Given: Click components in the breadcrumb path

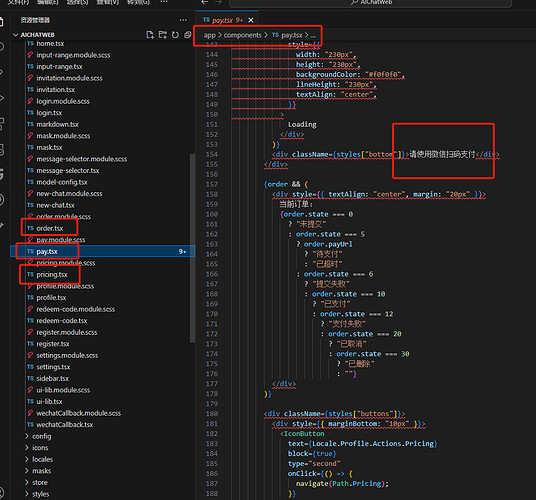Looking at the screenshot, I should click(242, 35).
